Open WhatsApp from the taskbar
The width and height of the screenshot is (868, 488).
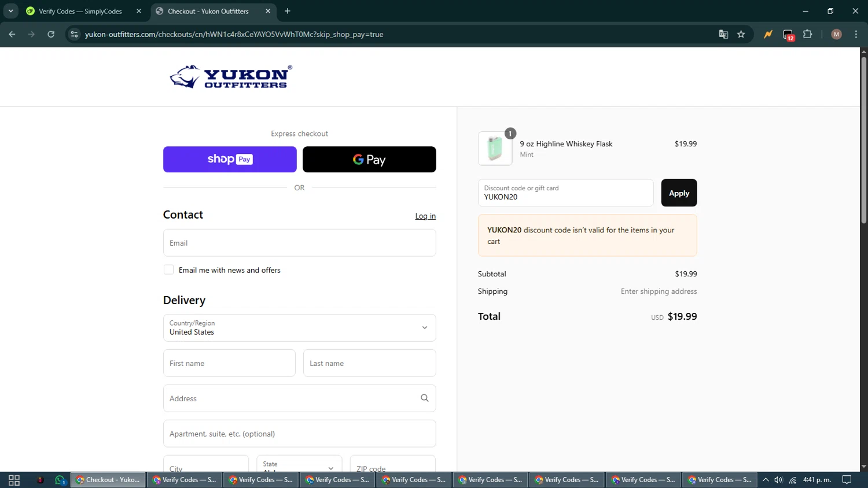click(60, 480)
